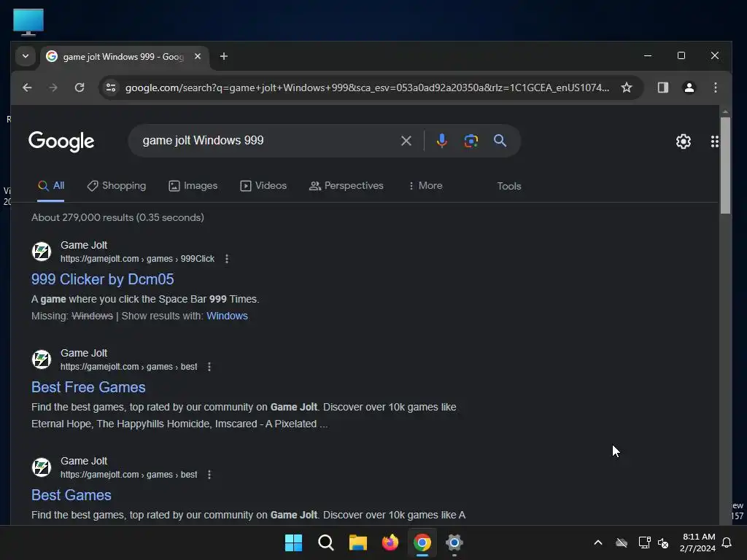Clear the search box with X icon

(406, 141)
